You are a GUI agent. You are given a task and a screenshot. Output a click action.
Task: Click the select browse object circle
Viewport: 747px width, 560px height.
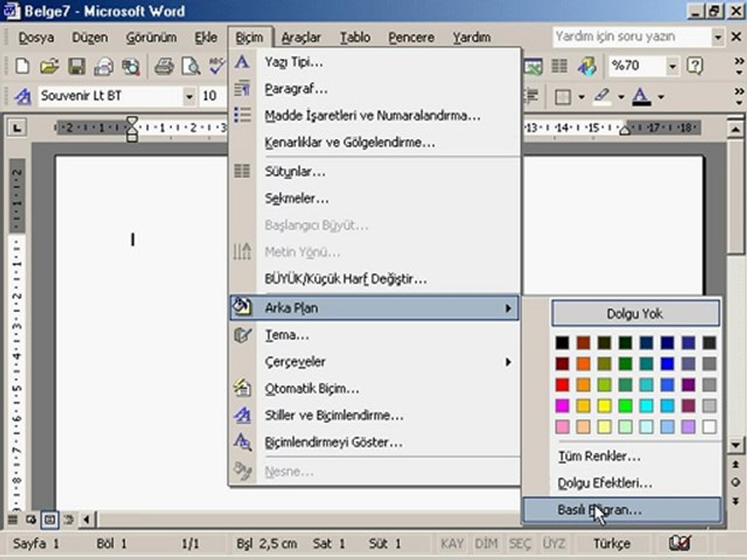coord(735,482)
